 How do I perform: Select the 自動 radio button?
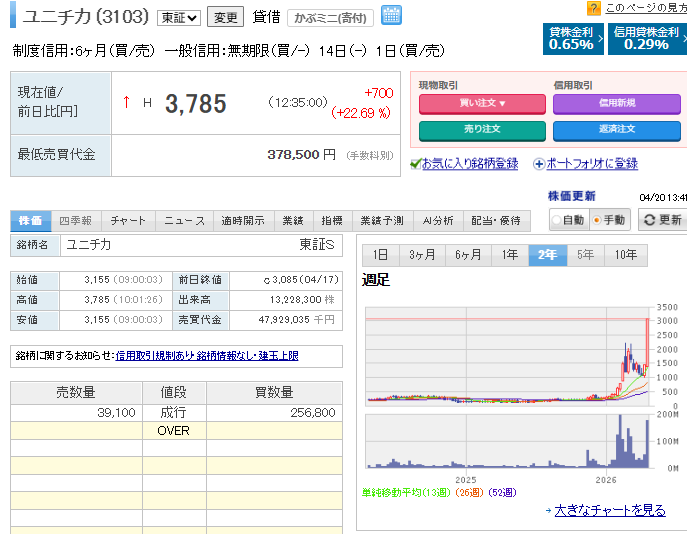pos(556,220)
